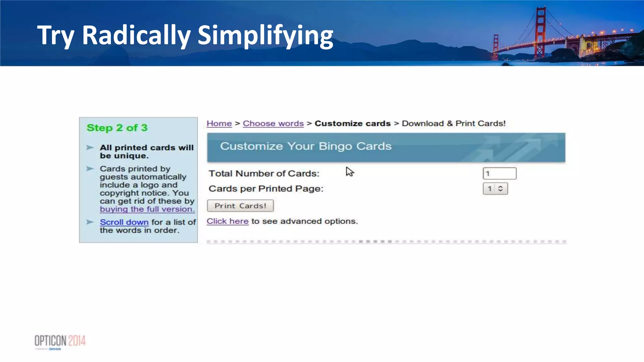
Task: Select the Customize cards breadcrumb item
Action: (352, 123)
